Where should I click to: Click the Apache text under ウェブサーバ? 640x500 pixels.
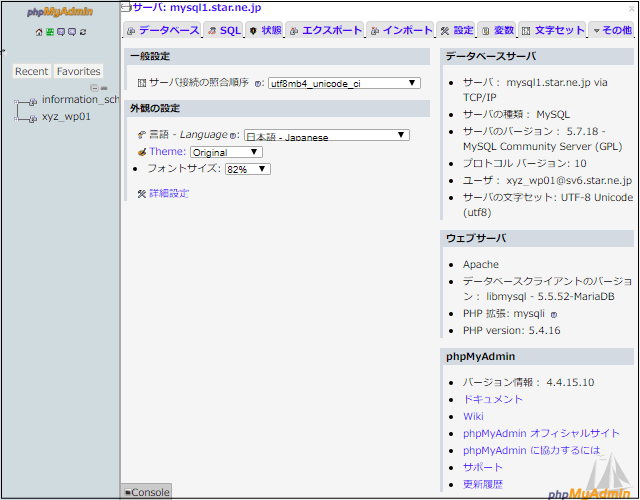pos(481,264)
